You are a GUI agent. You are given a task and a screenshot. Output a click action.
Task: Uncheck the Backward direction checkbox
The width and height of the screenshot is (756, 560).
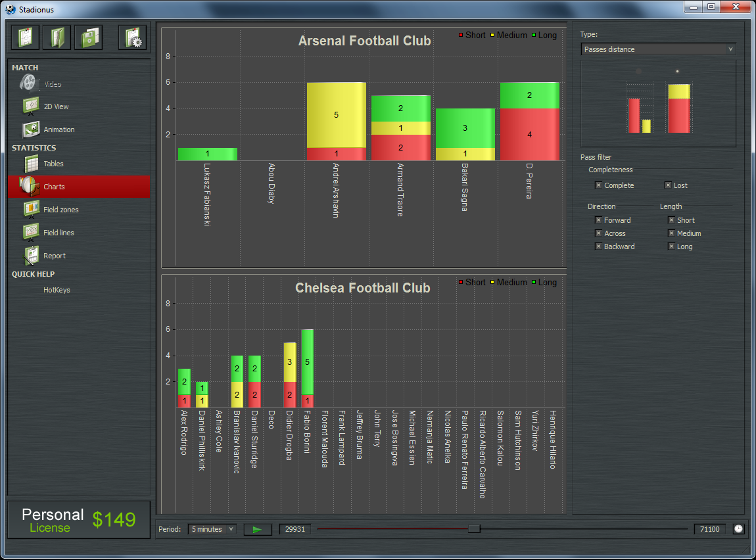click(598, 246)
